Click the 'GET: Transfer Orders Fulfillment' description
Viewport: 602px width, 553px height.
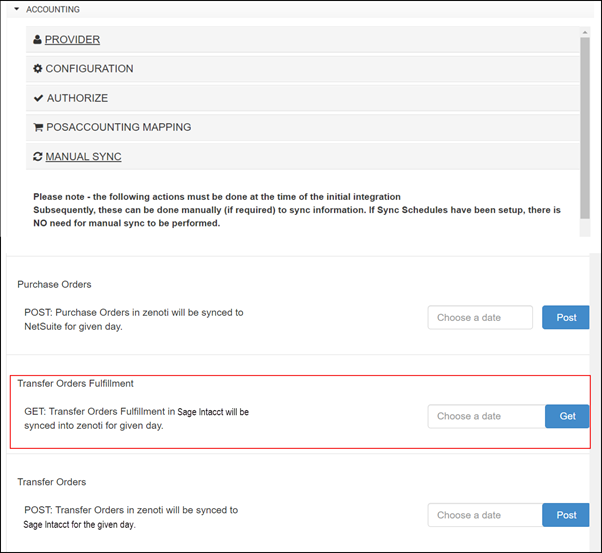point(136,419)
